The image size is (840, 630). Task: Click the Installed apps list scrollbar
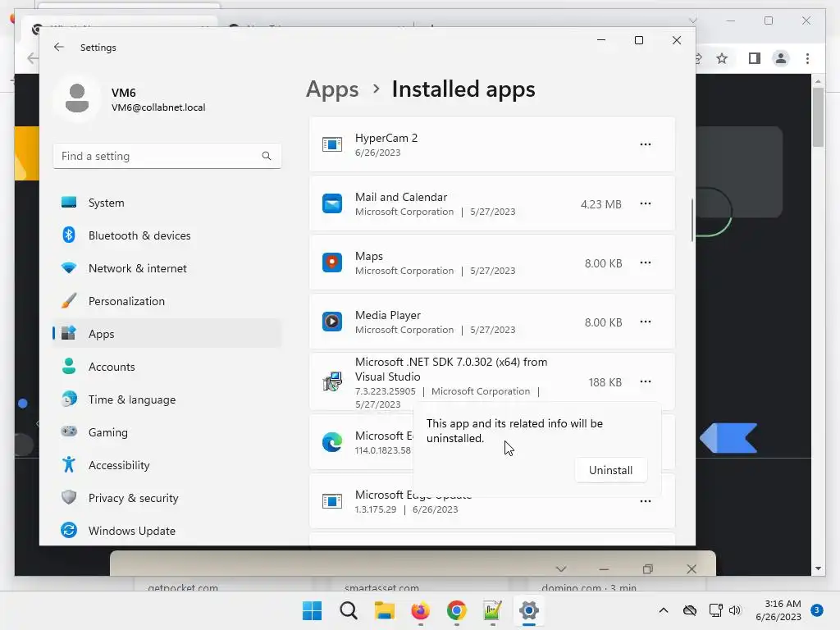point(692,220)
